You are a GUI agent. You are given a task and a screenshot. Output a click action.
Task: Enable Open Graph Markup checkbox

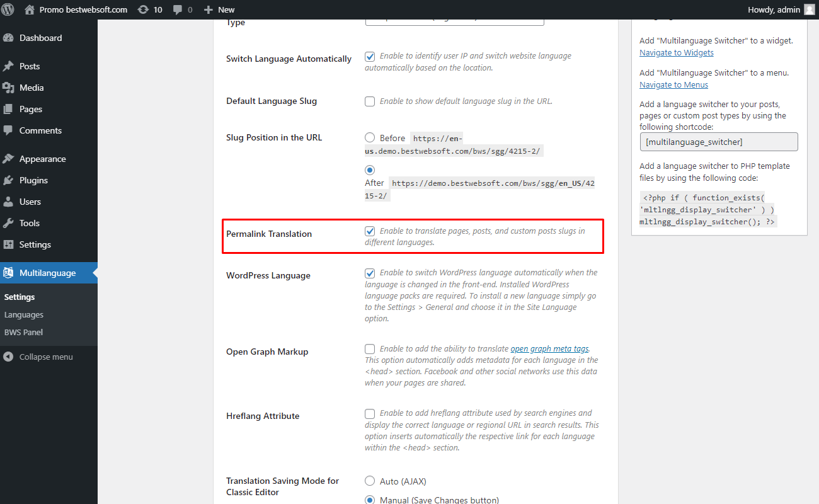(x=370, y=349)
